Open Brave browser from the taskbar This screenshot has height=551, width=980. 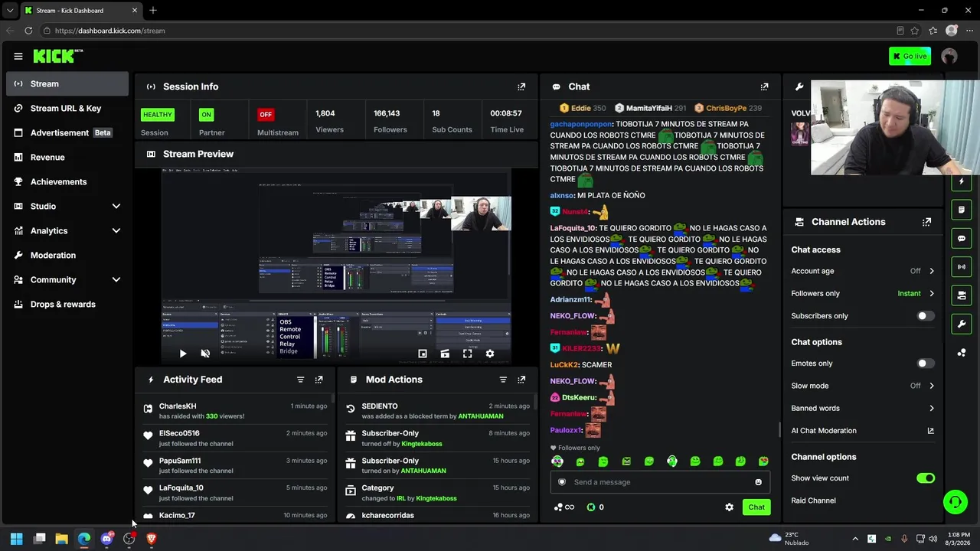(152, 539)
